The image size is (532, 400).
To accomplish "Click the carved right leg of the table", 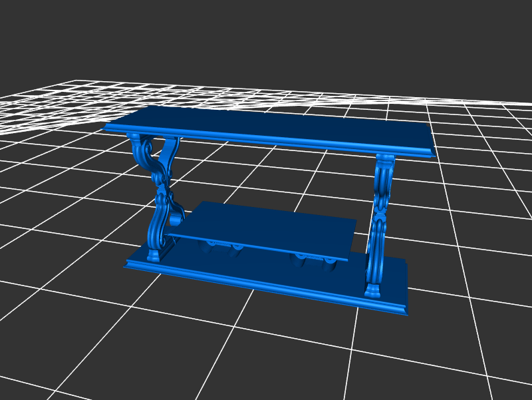I will [x=379, y=226].
